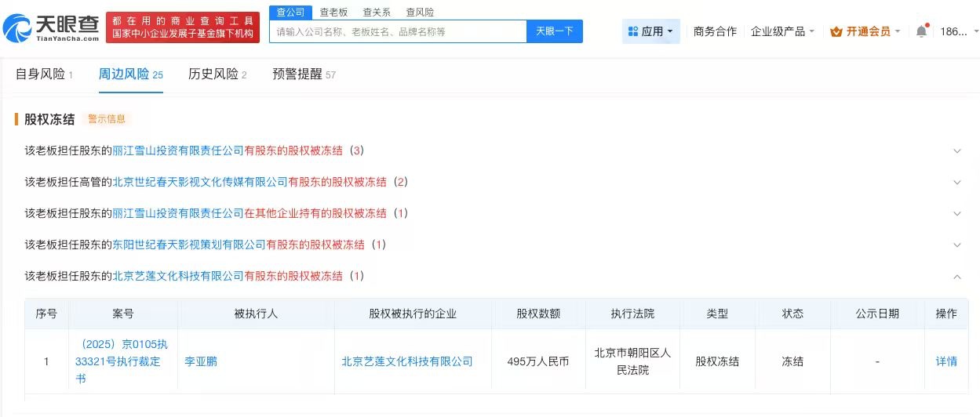The width and height of the screenshot is (980, 417).
Task: Open the 历史风险 tab
Action: pos(217,74)
